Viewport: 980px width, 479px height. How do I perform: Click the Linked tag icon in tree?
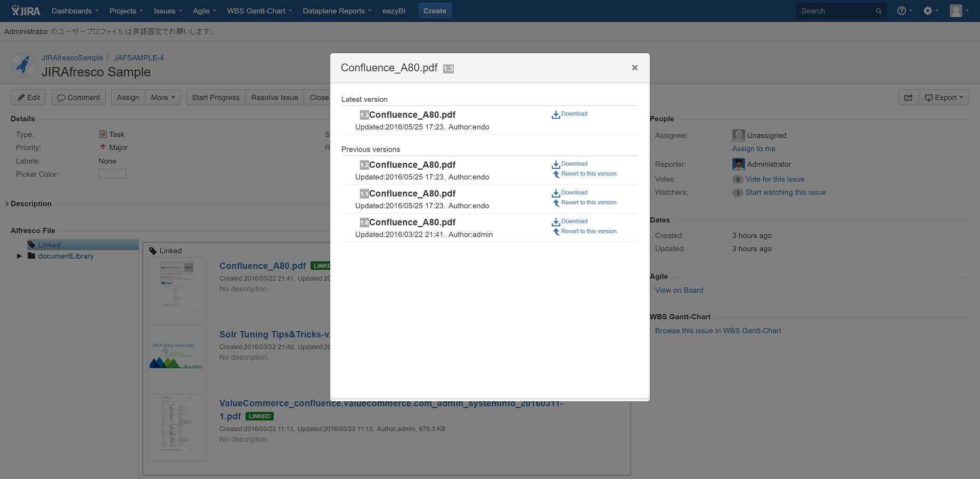pos(31,245)
